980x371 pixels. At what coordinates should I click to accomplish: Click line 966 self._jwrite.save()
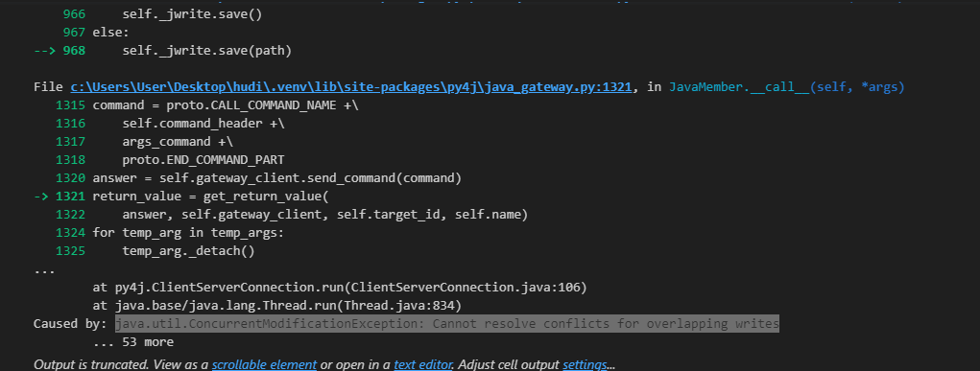[x=193, y=13]
